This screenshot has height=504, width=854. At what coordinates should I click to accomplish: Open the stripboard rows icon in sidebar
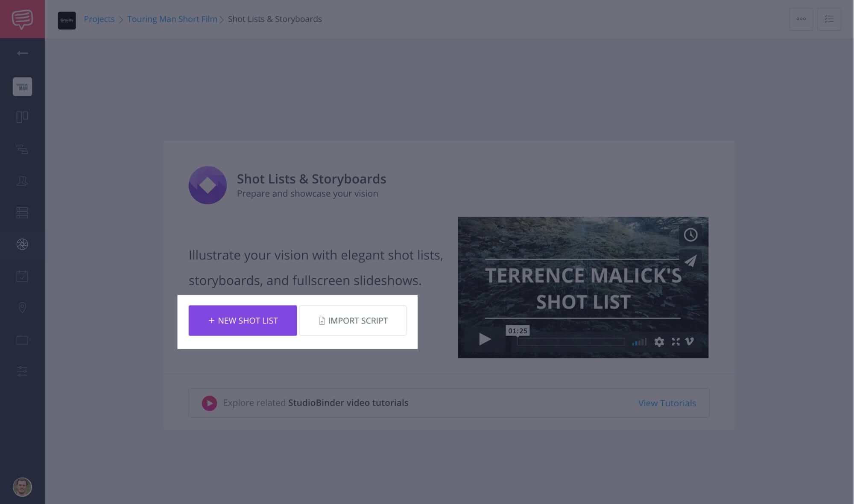(22, 213)
